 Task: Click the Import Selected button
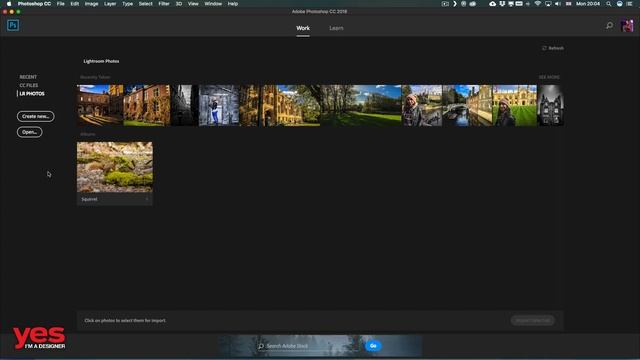tap(533, 320)
